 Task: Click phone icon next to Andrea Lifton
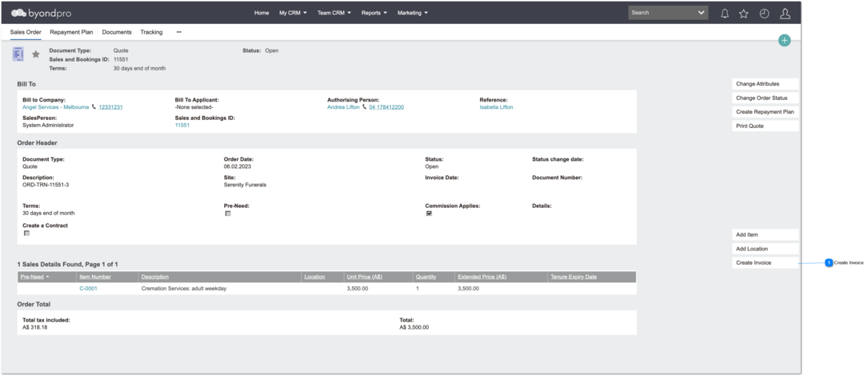coord(364,106)
